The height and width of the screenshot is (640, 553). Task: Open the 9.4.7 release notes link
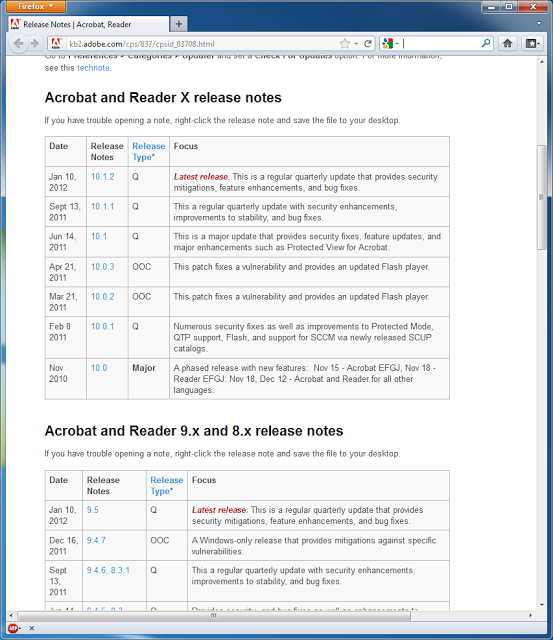96,540
